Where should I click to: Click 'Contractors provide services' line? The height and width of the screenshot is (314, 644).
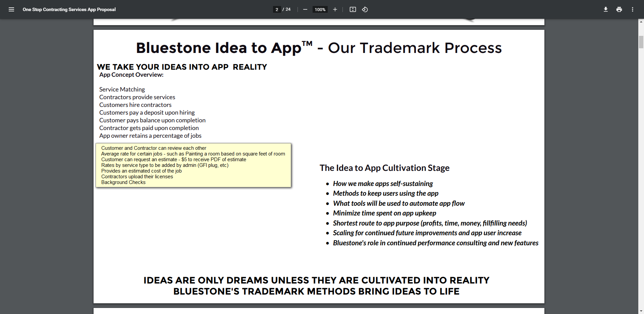point(137,97)
